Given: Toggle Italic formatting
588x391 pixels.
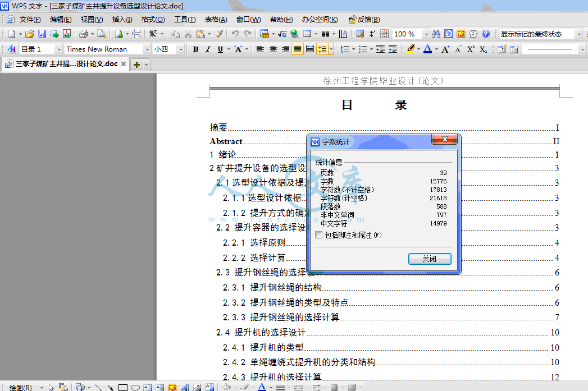Looking at the screenshot, I should (x=208, y=49).
